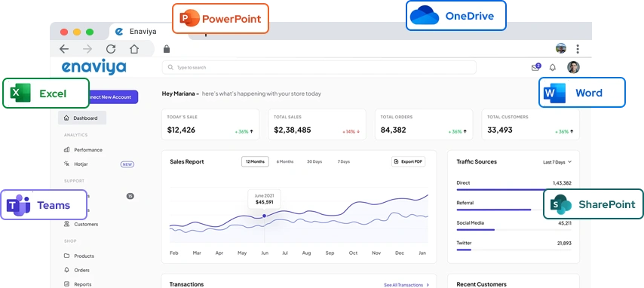Select the 7 Days range option

click(344, 161)
